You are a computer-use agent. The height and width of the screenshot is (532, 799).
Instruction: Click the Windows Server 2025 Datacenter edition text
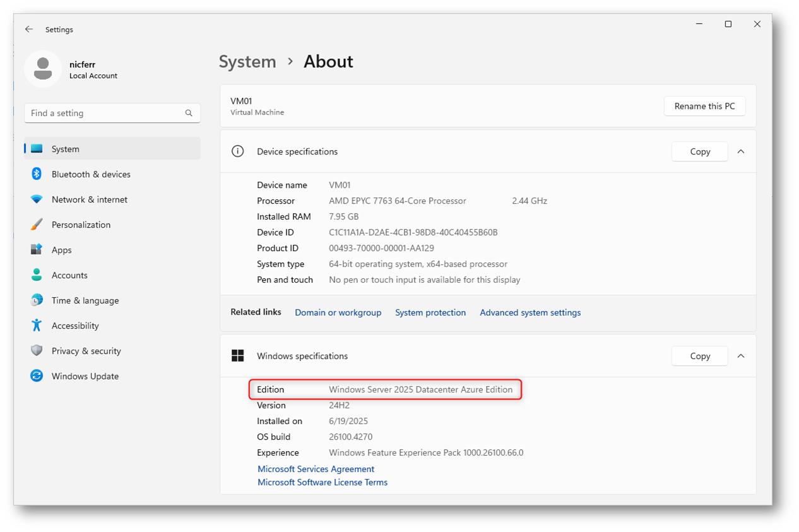[421, 389]
